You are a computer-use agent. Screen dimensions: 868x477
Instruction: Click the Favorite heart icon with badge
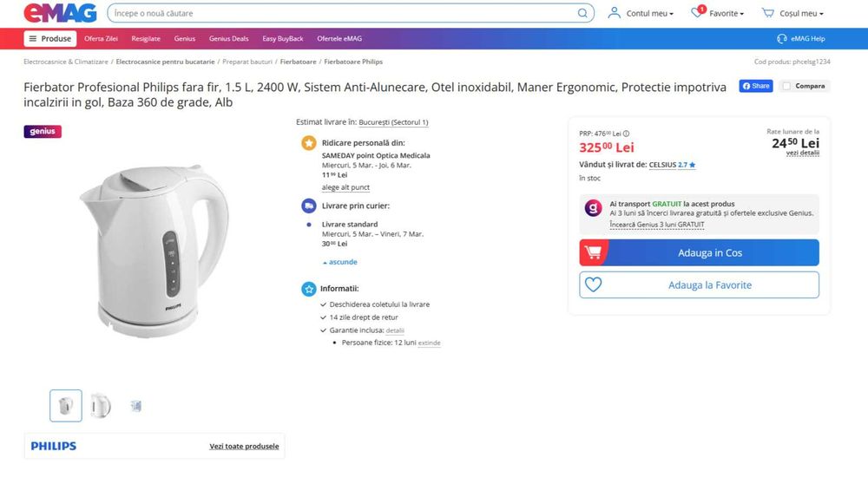699,13
